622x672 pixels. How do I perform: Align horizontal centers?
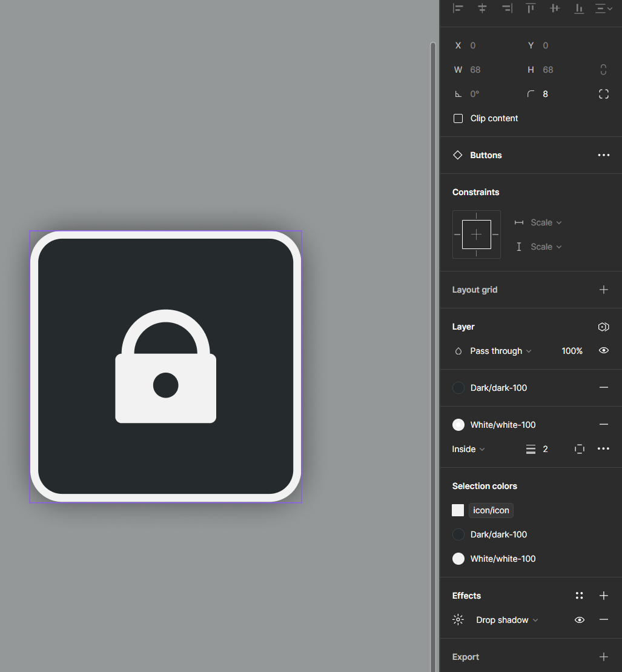point(482,8)
